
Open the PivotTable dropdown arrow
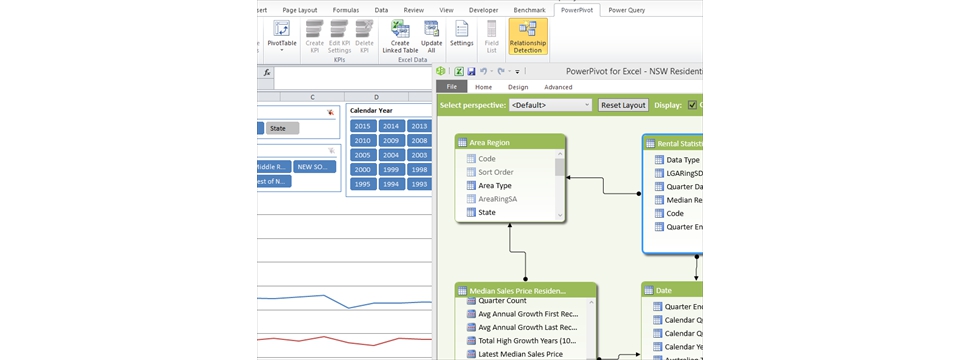coord(282,50)
